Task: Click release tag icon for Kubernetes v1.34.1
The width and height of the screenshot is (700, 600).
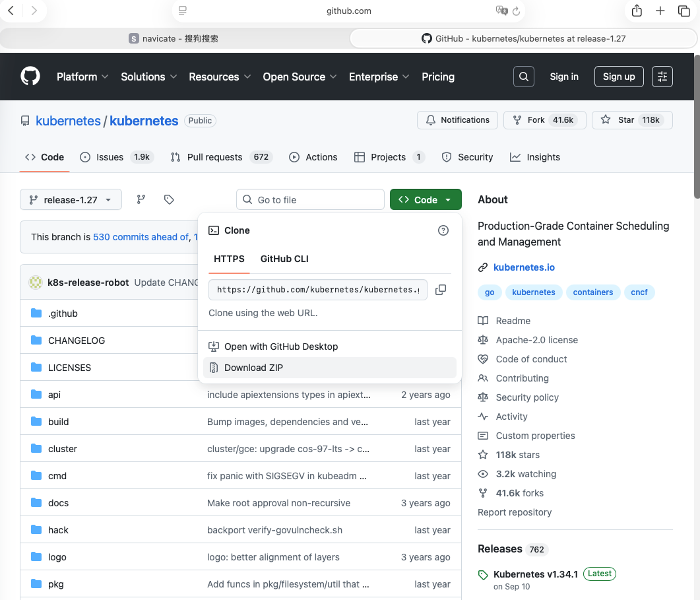Action: point(483,575)
